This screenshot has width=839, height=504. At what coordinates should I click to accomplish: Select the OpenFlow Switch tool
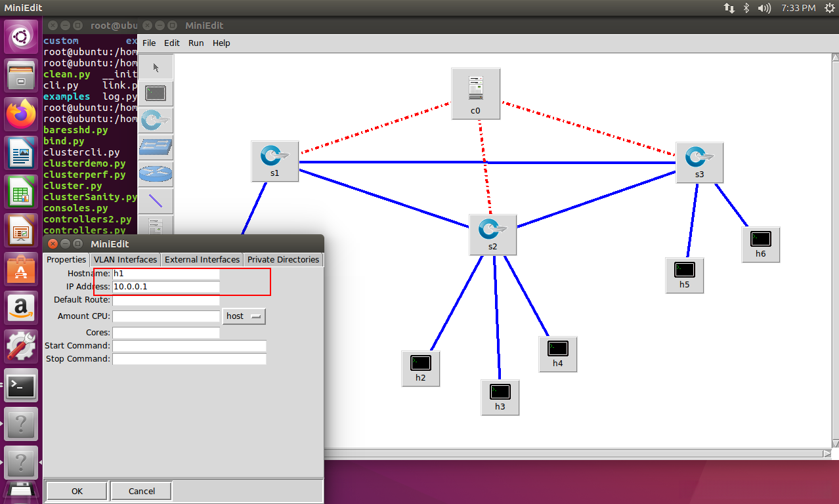tap(156, 121)
